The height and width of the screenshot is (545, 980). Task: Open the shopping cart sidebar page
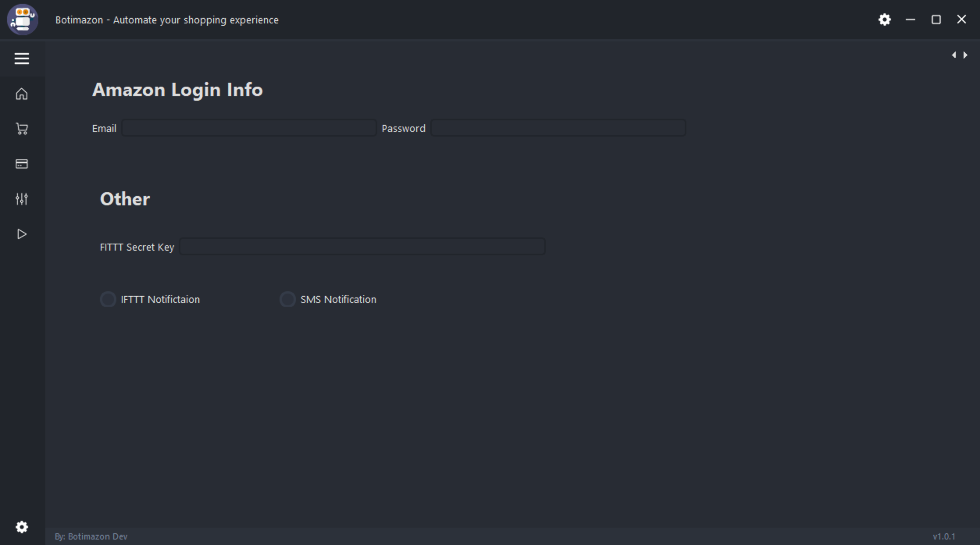22,129
